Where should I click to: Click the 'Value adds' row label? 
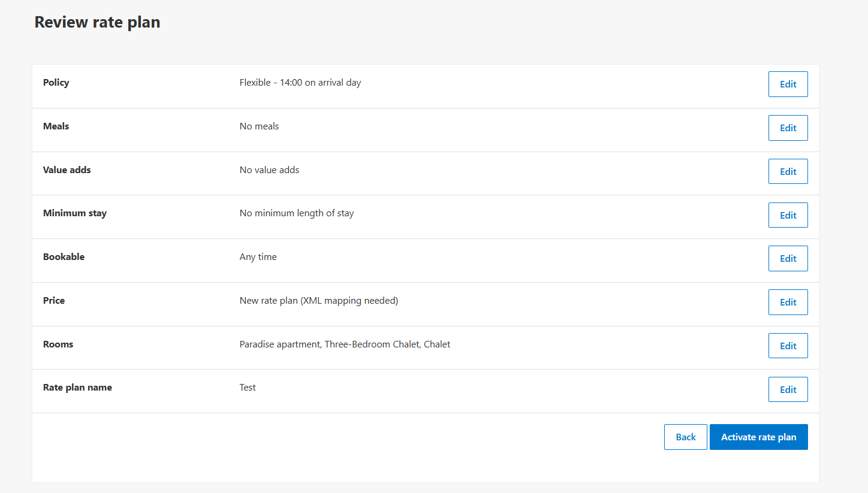pyautogui.click(x=67, y=170)
